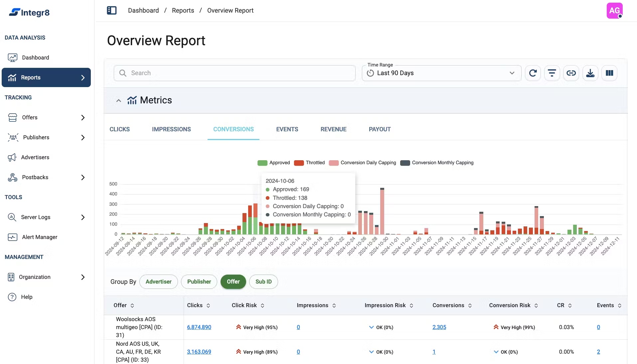The image size is (637, 364).
Task: Collapse the Metrics section
Action: (x=118, y=100)
